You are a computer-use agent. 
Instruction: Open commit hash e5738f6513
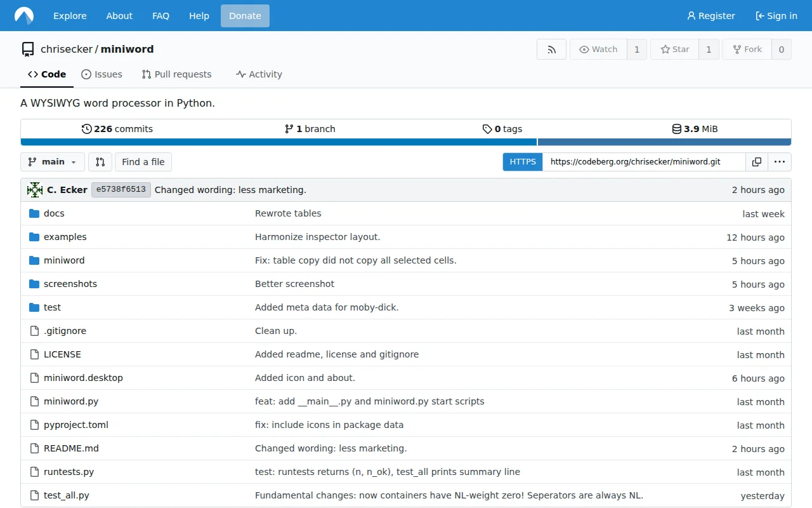(121, 189)
